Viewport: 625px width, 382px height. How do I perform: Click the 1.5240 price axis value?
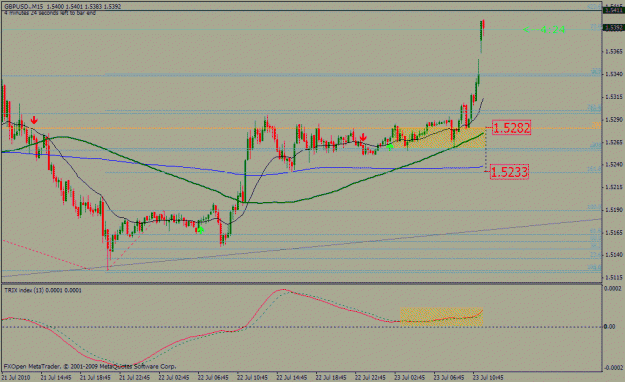(613, 164)
